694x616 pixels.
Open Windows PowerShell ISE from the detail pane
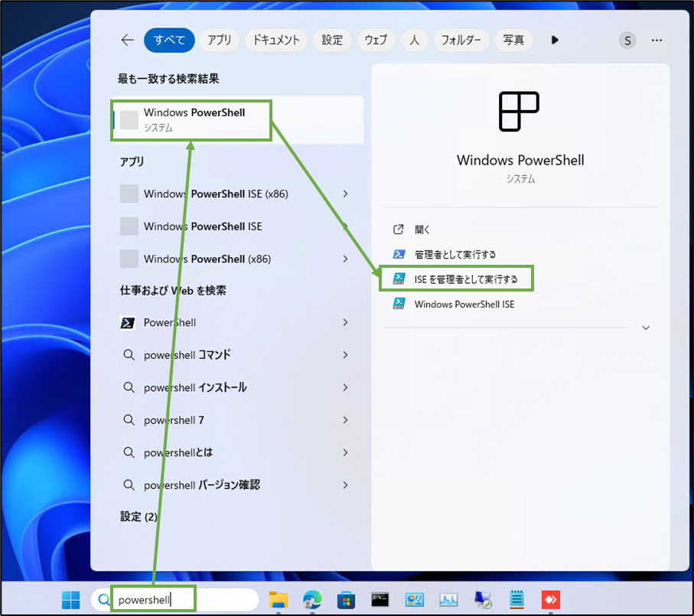[x=464, y=305]
